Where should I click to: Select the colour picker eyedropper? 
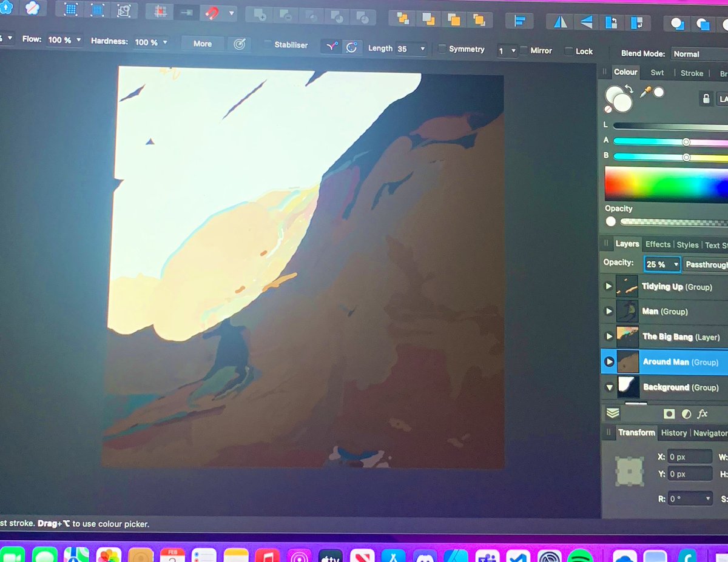(x=645, y=92)
